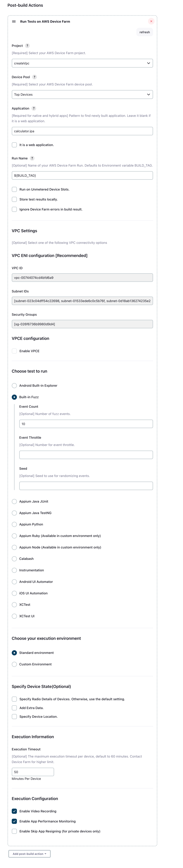Click the drag handle icon beside Run Tests

click(14, 22)
